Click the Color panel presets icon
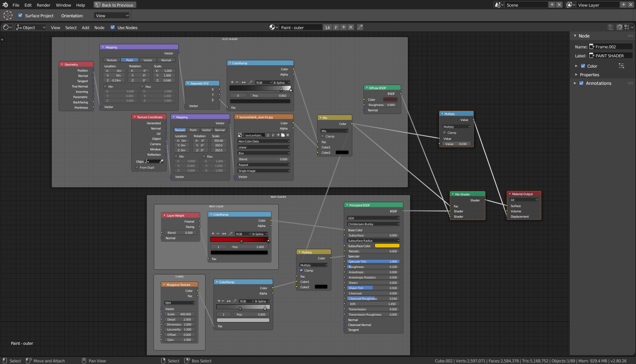This screenshot has height=364, width=636. tap(621, 66)
